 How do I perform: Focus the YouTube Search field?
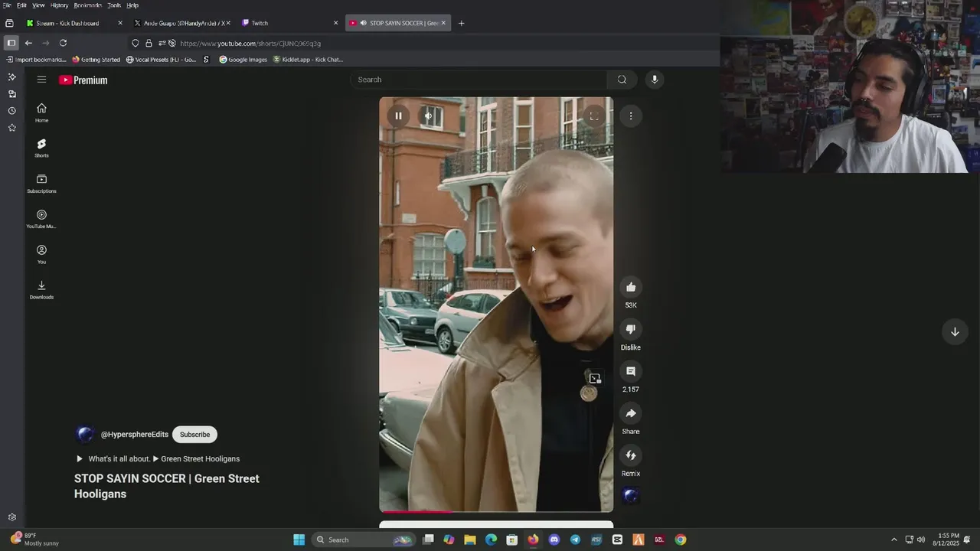tap(481, 80)
